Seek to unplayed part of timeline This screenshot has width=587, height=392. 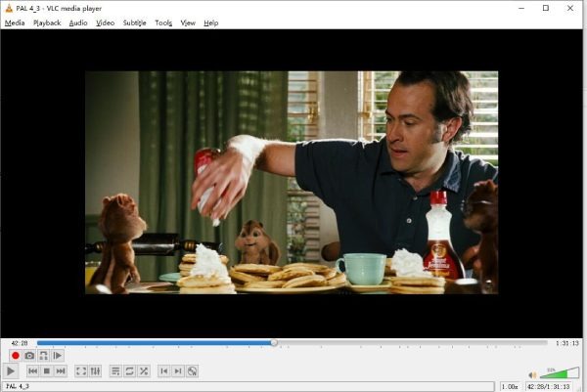point(412,342)
